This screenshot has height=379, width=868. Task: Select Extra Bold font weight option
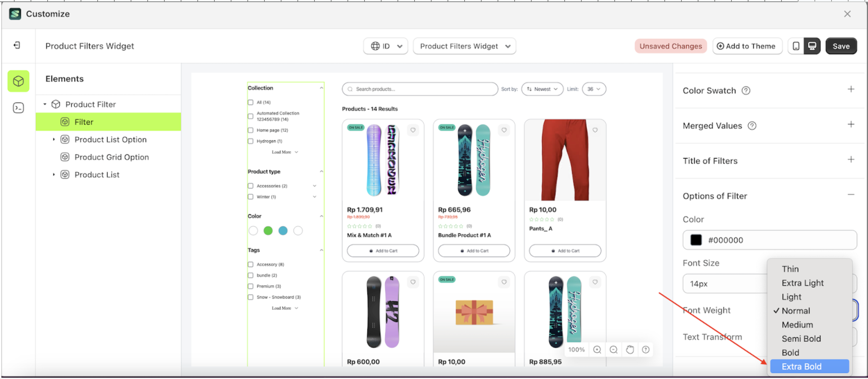[x=802, y=366]
